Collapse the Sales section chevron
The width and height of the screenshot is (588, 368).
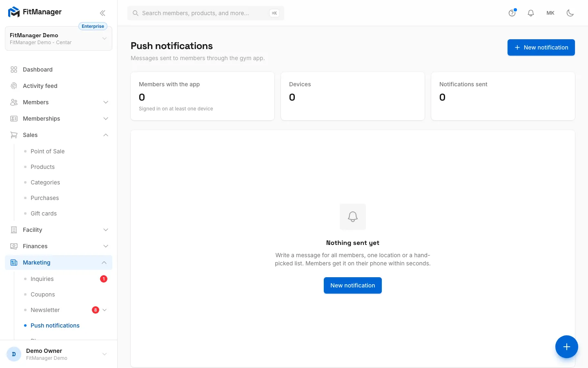click(106, 135)
